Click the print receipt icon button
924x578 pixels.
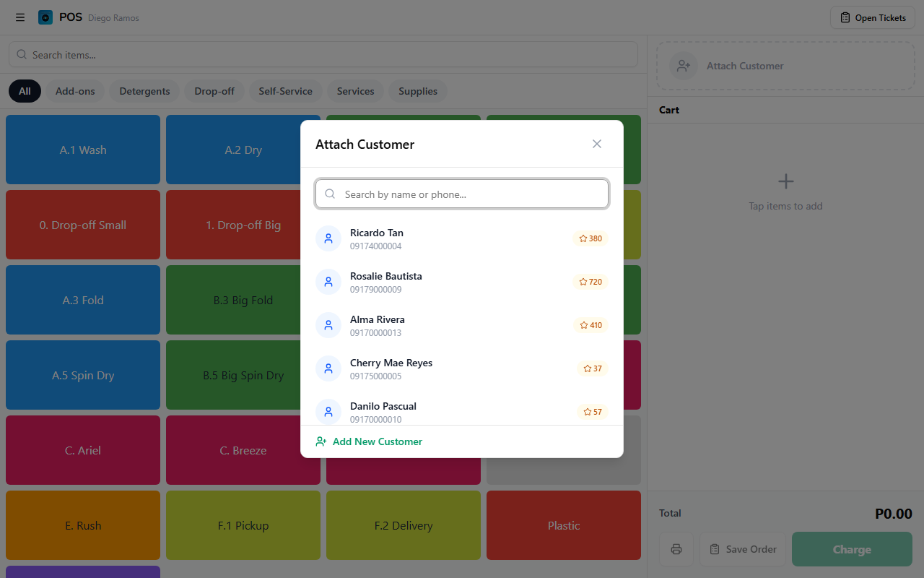[676, 549]
